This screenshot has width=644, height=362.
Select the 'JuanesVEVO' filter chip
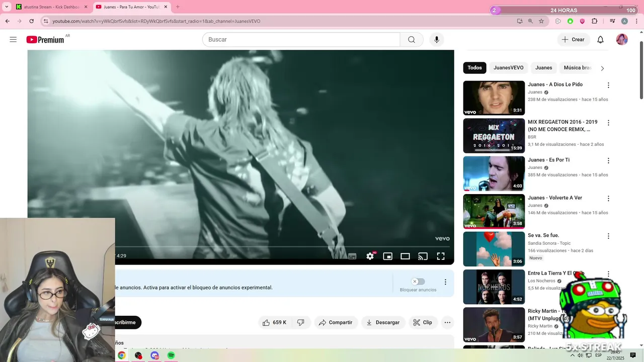coord(508,68)
